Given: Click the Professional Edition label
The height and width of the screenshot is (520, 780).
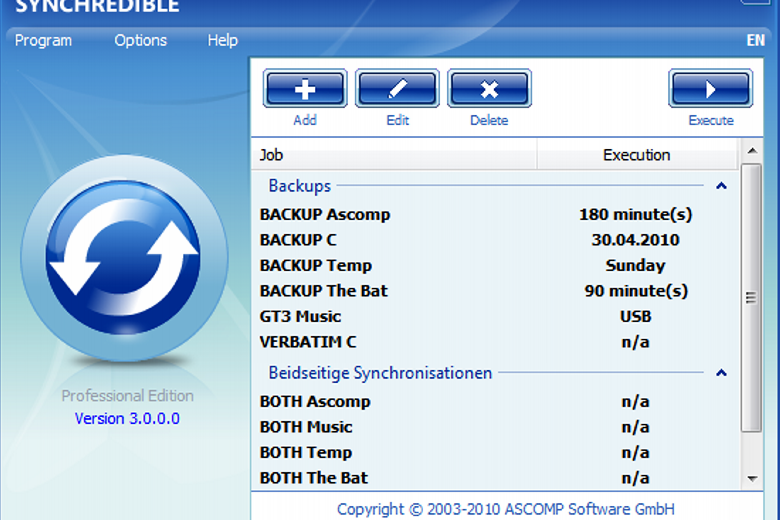Looking at the screenshot, I should click(127, 396).
